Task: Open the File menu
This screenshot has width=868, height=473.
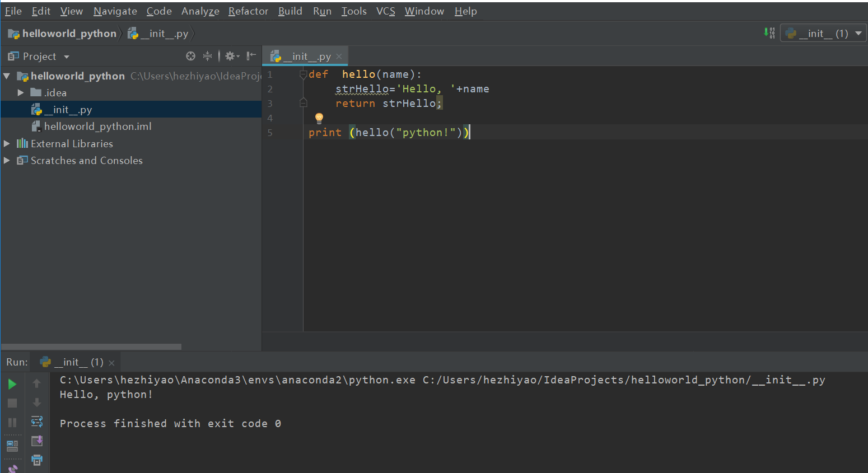Action: tap(13, 11)
